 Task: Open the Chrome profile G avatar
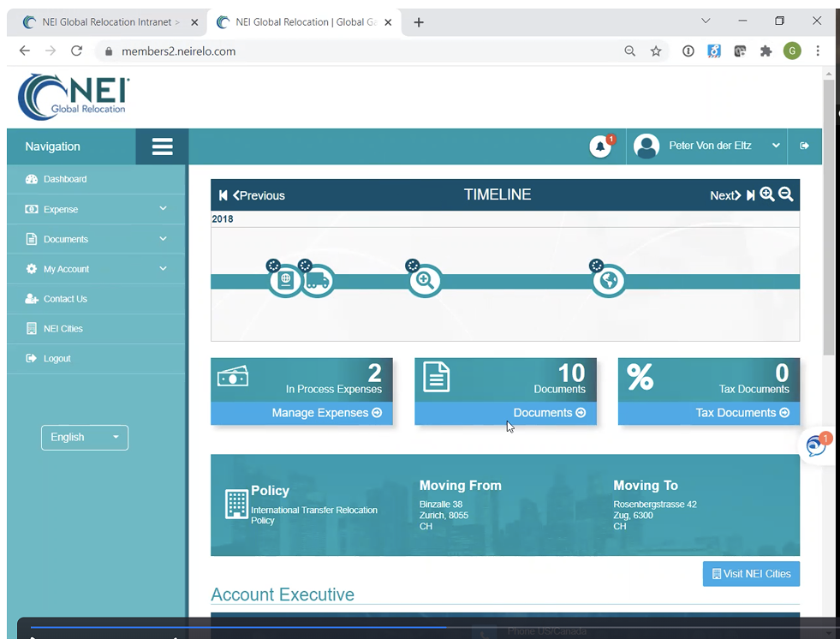pyautogui.click(x=792, y=51)
